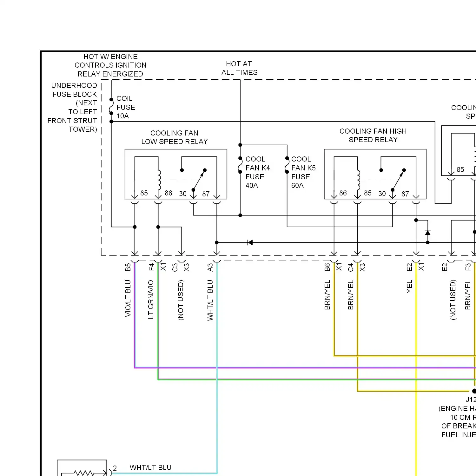Click the resistor symbol at bottom left

click(x=84, y=473)
